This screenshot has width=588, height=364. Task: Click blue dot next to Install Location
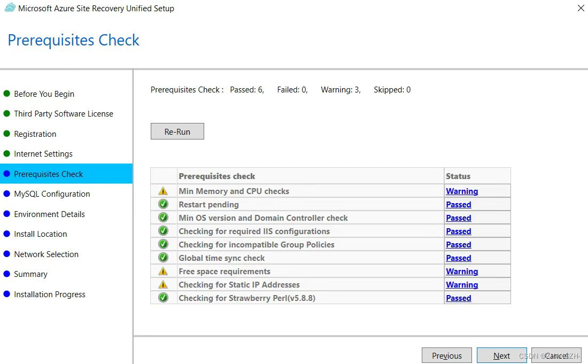point(7,234)
